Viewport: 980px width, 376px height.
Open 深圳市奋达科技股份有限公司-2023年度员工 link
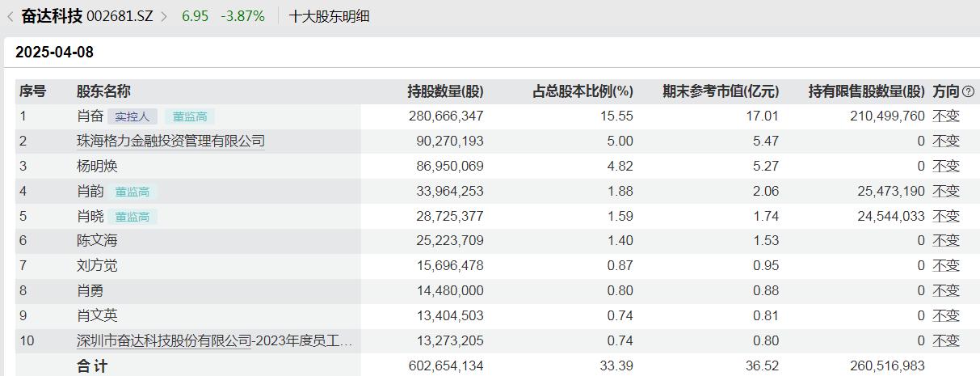click(x=215, y=341)
